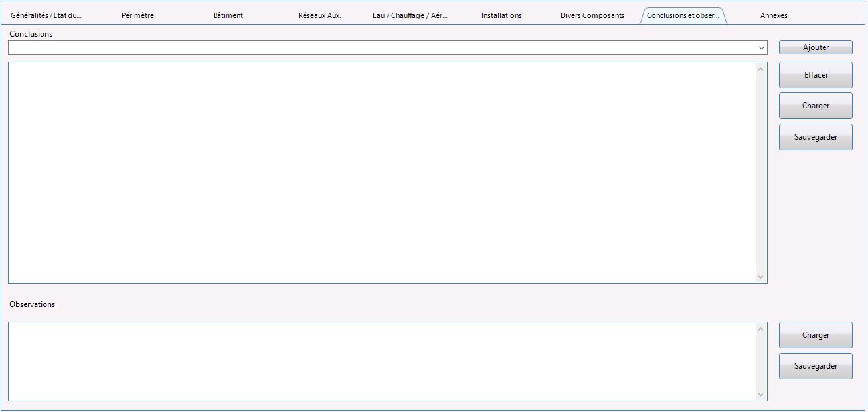
Task: Focus the large Conclusions text area
Action: pyautogui.click(x=383, y=173)
